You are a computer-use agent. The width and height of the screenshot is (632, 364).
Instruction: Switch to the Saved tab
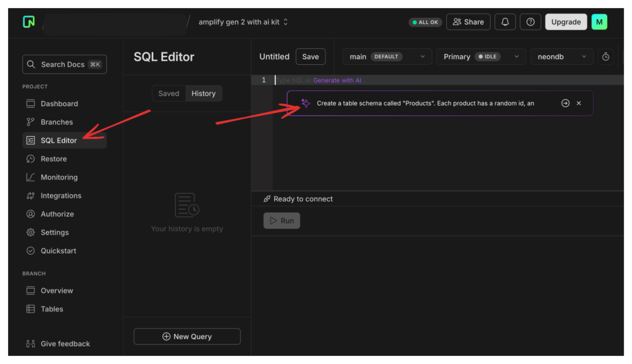[168, 93]
